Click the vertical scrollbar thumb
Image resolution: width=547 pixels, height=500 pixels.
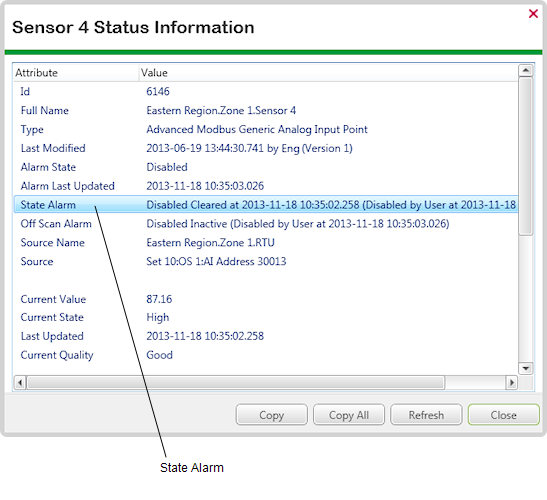tap(525, 156)
